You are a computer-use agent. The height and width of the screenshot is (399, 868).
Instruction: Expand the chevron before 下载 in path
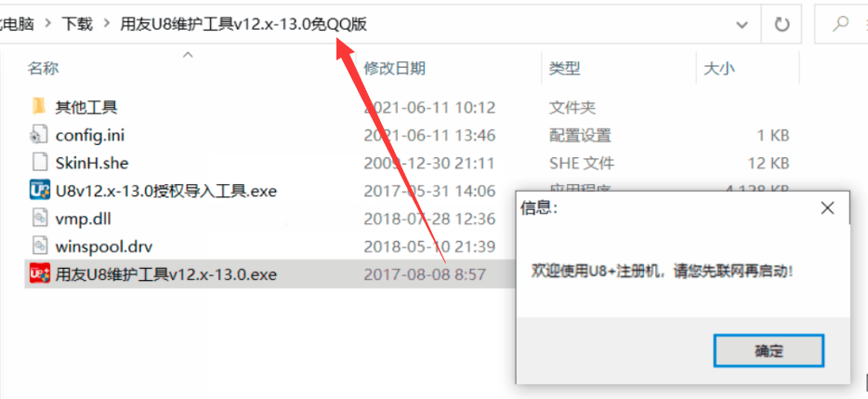tap(47, 24)
